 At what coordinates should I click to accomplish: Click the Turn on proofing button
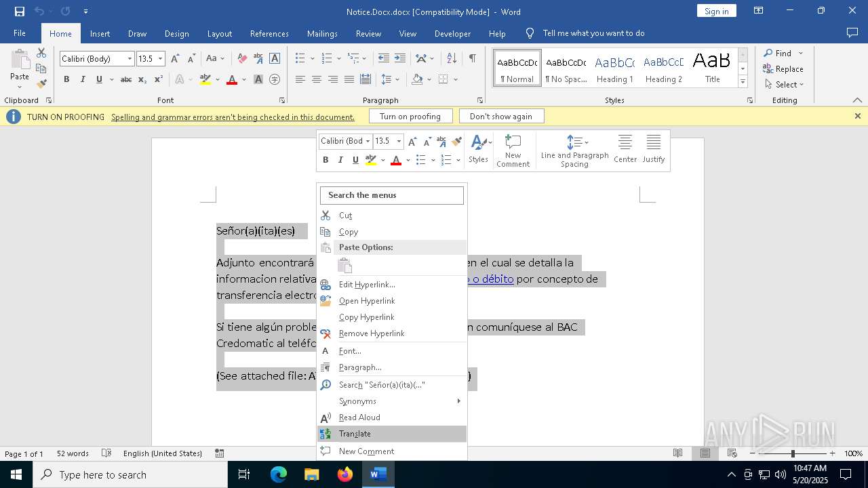(x=410, y=117)
